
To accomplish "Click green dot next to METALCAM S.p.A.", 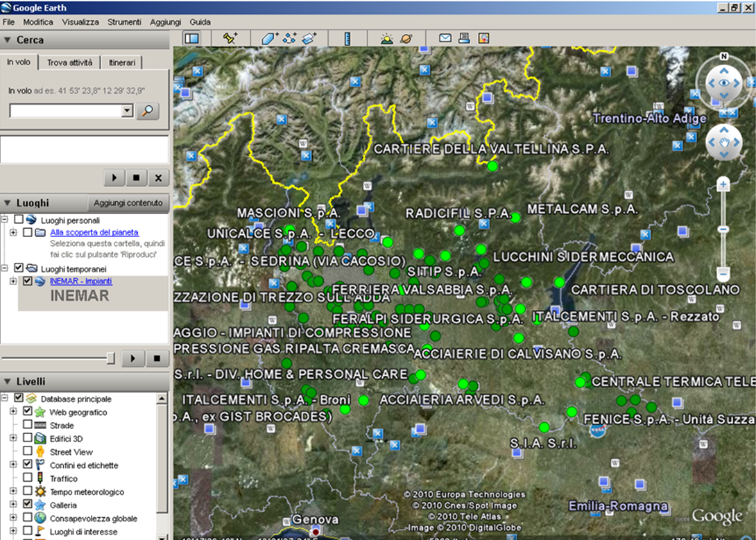I will coord(515,218).
